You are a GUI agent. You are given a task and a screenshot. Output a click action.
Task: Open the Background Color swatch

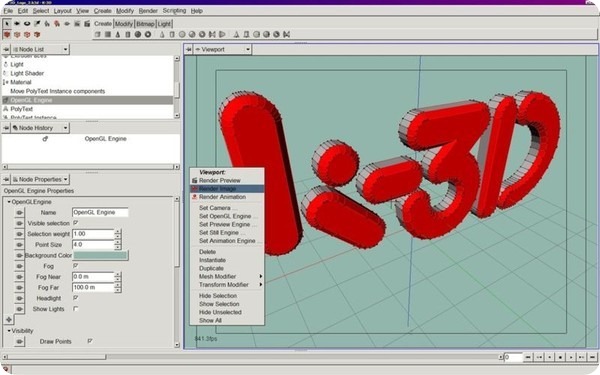(101, 255)
